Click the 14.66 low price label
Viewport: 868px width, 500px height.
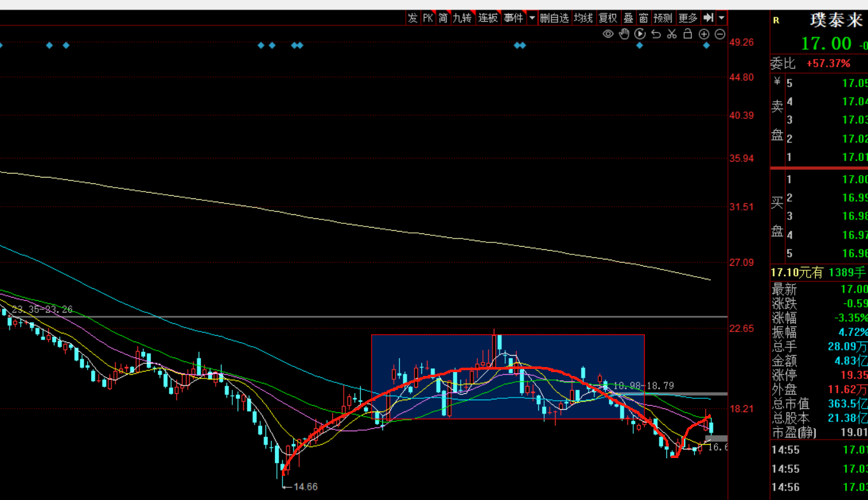point(305,487)
